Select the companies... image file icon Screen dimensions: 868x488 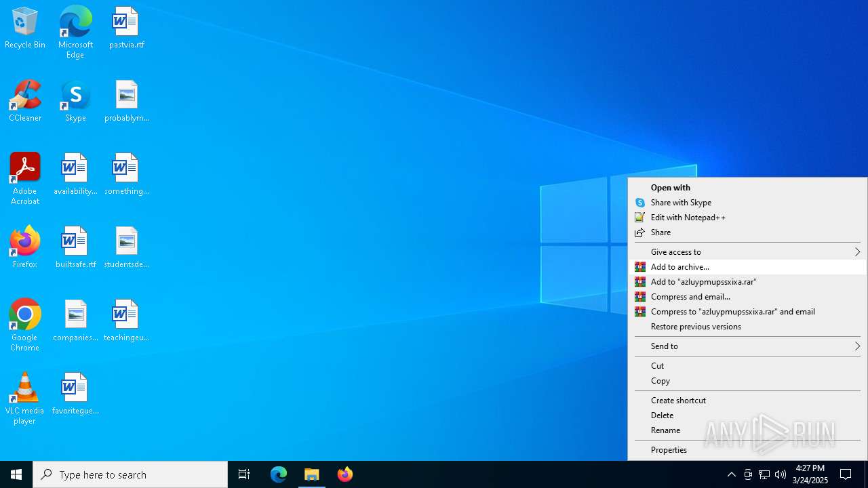click(75, 321)
